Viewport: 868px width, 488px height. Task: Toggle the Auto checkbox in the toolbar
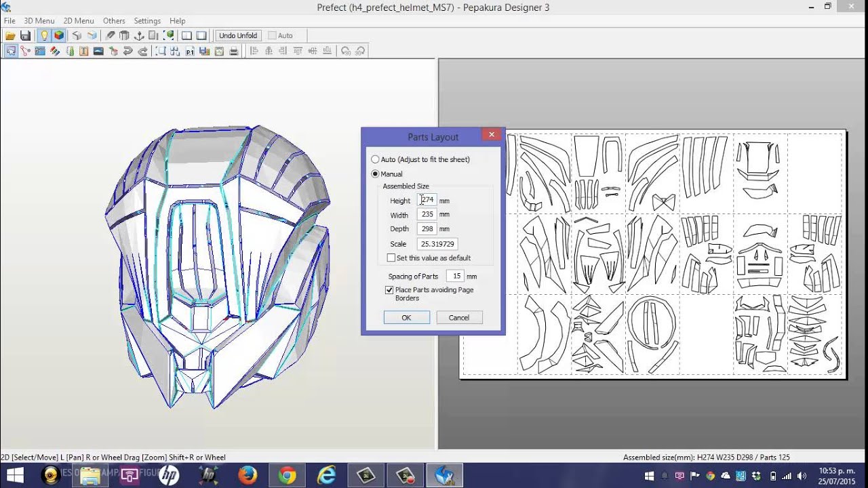273,35
